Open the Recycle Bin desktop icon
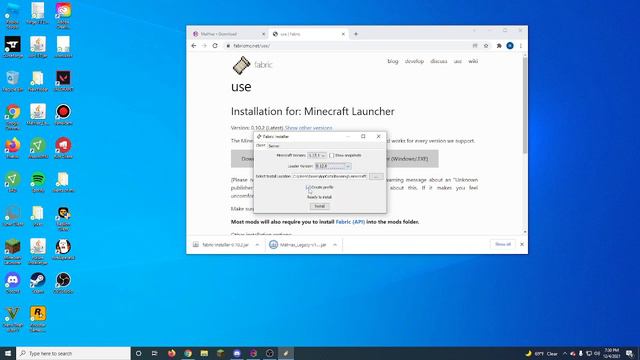Image resolution: width=640 pixels, height=360 pixels. (13, 81)
